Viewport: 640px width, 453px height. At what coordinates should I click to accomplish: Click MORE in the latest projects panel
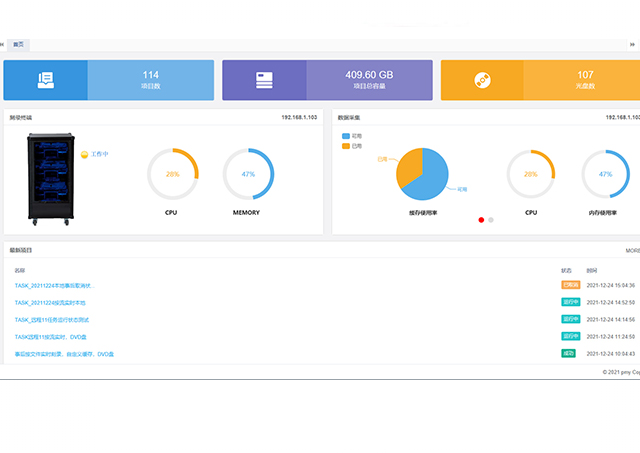click(632, 250)
